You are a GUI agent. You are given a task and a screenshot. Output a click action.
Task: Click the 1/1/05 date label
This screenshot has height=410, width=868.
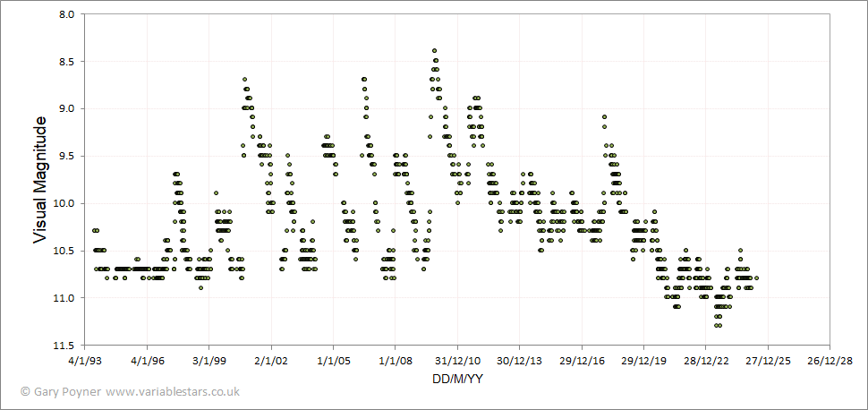(333, 362)
